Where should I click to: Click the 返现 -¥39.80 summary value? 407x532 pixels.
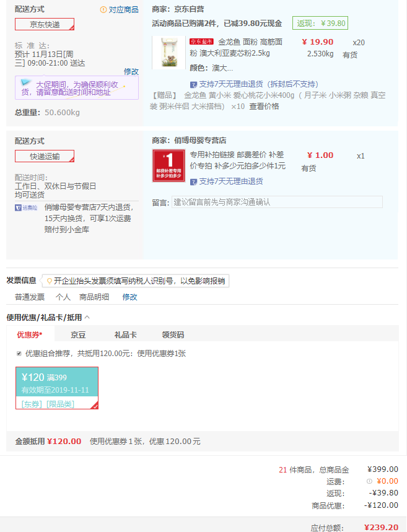tap(383, 493)
